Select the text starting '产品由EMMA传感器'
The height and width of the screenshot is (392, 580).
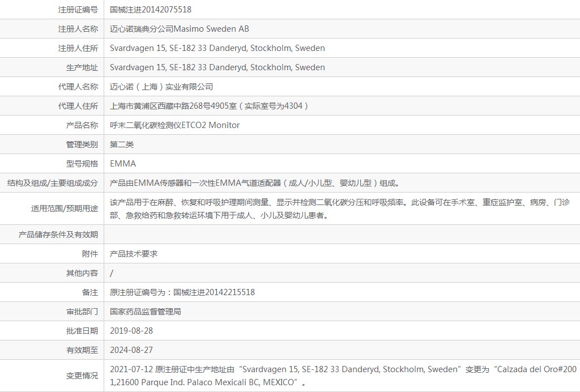pos(255,182)
